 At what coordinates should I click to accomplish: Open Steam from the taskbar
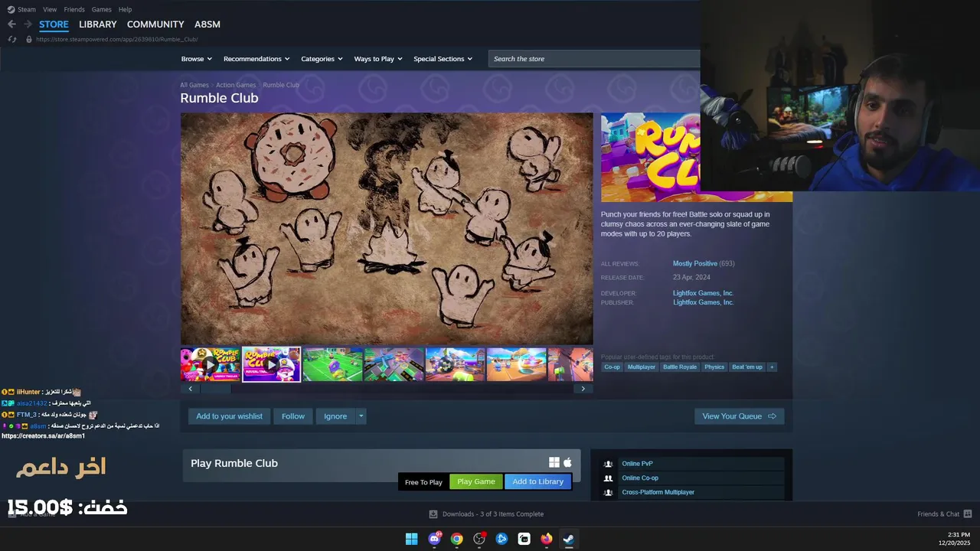[568, 539]
